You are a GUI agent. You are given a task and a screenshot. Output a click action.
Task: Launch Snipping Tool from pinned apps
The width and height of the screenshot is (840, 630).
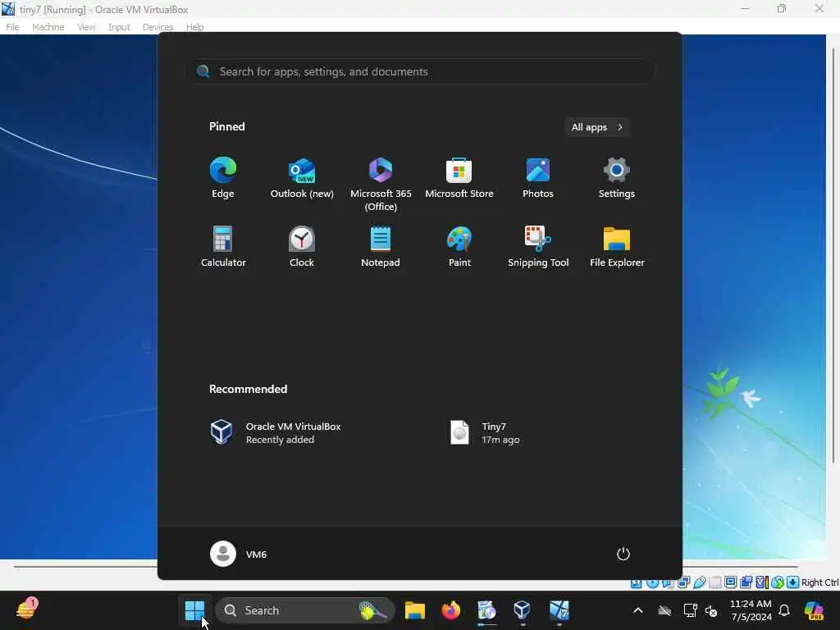point(538,247)
